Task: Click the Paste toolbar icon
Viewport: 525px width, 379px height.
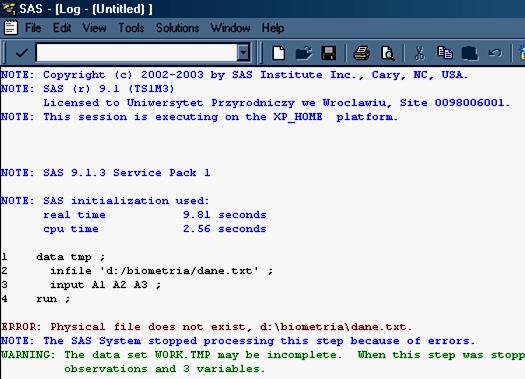Action: (470, 53)
